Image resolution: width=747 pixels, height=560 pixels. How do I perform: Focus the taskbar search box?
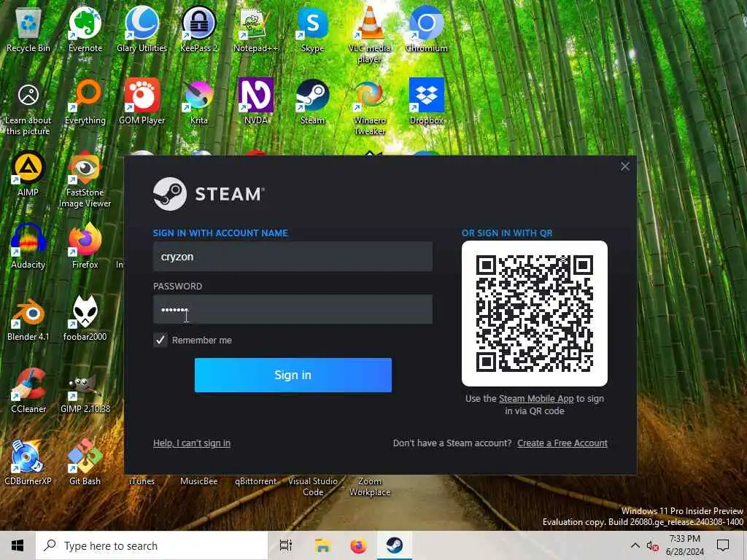coord(152,545)
